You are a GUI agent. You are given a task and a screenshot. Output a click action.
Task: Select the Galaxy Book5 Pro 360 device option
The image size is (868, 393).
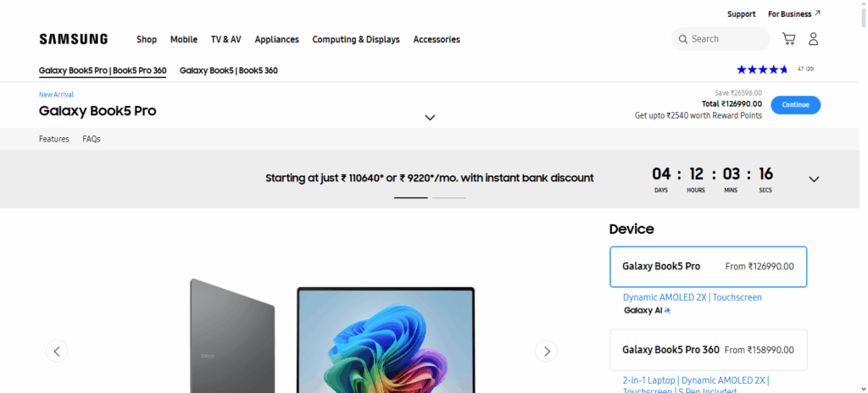(708, 350)
